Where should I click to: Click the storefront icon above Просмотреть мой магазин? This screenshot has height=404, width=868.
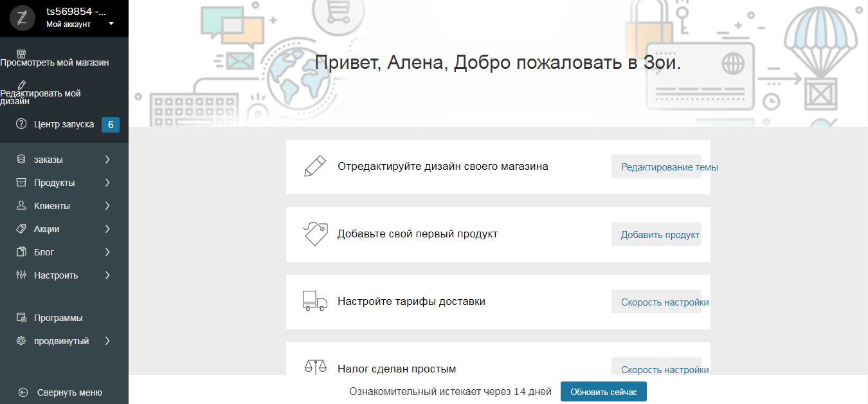21,53
